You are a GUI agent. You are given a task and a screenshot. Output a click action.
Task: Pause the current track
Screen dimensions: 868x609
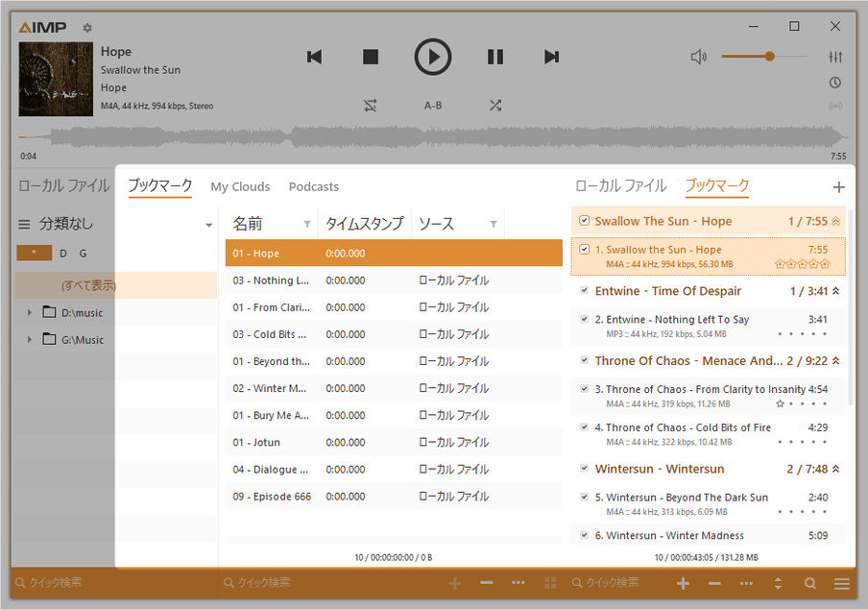pos(494,57)
